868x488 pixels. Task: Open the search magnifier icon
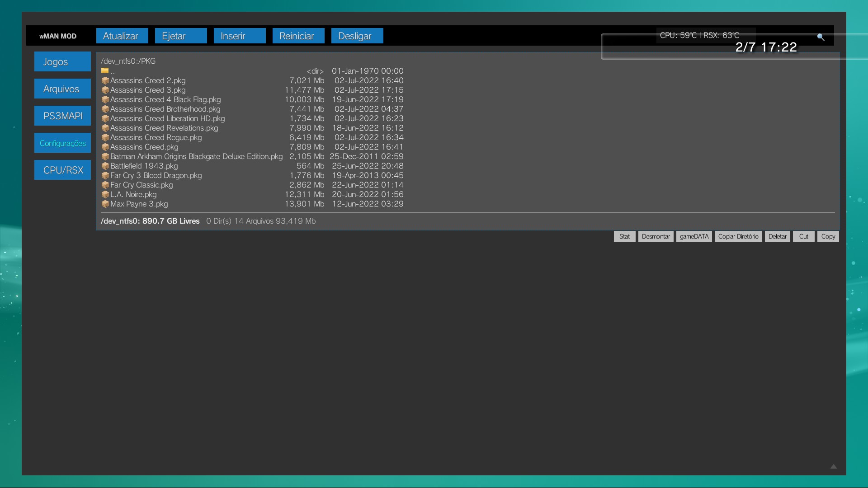(x=821, y=38)
